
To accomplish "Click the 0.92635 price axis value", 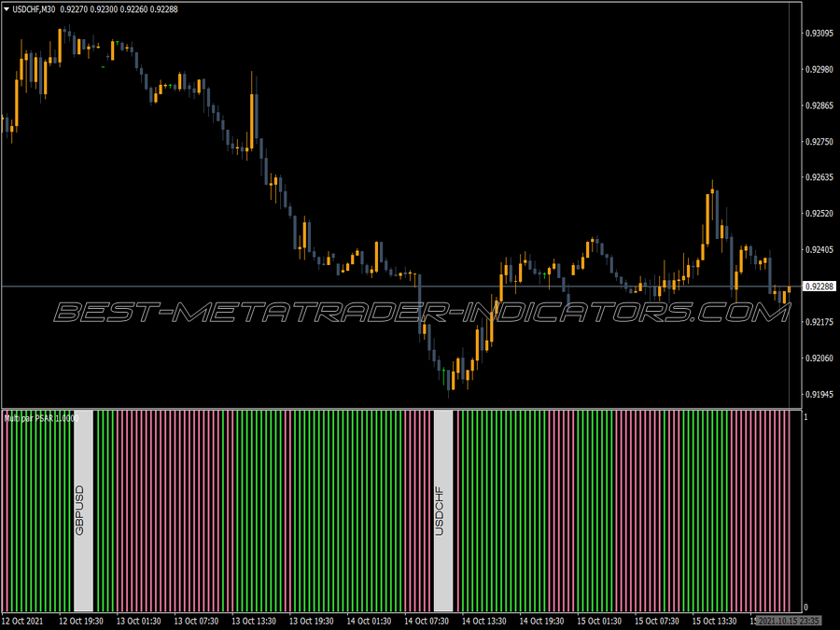I will point(819,177).
